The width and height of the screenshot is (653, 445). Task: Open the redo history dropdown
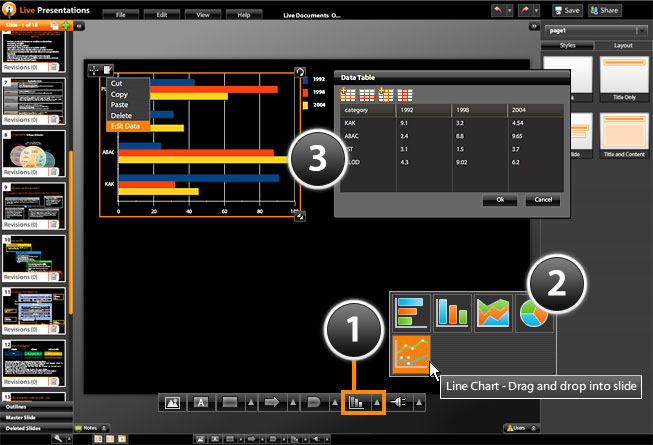click(536, 10)
